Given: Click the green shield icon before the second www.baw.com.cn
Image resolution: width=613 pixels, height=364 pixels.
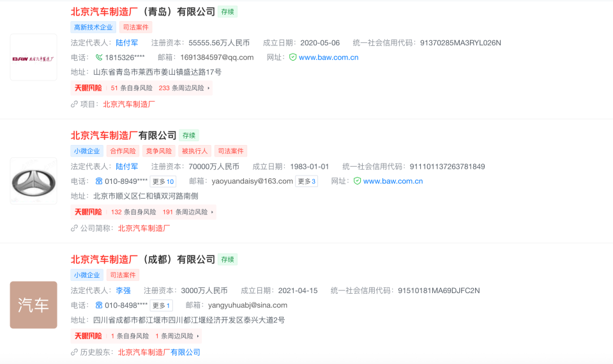Looking at the screenshot, I should 357,181.
